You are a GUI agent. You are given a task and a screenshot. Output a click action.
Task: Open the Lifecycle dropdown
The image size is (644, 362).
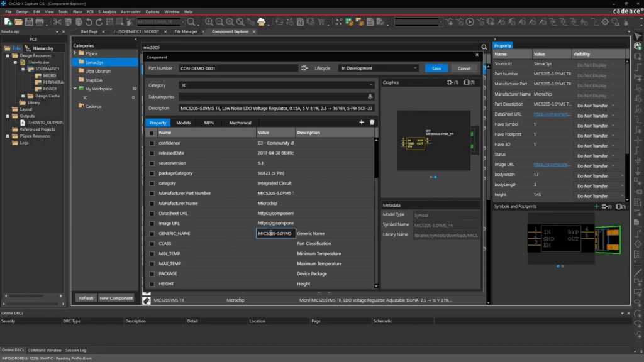379,69
